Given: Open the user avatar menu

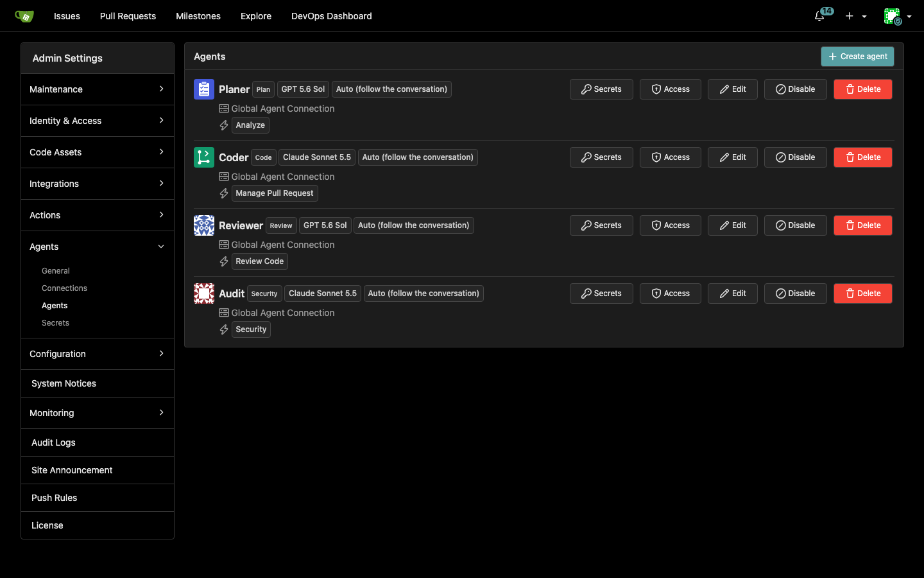Looking at the screenshot, I should click(897, 16).
